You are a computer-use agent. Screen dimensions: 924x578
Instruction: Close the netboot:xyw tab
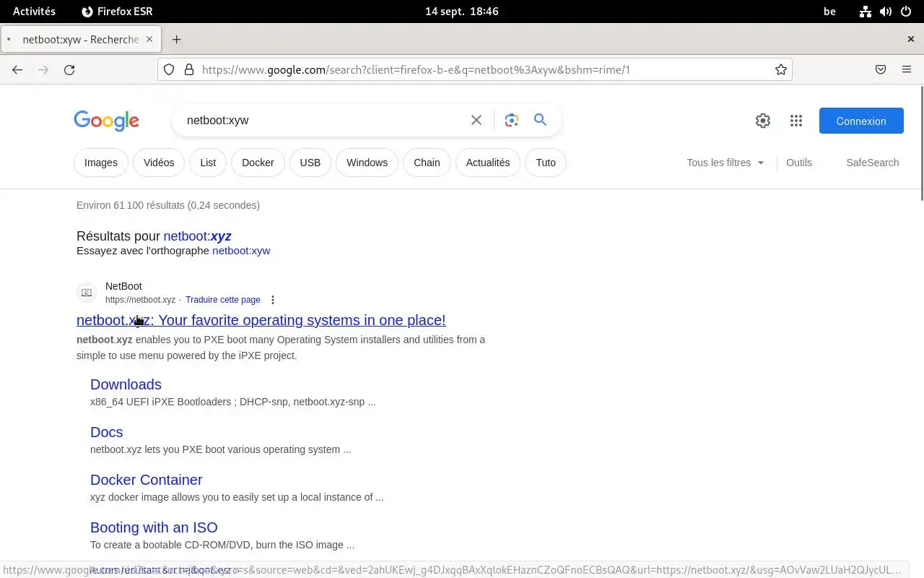(149, 39)
